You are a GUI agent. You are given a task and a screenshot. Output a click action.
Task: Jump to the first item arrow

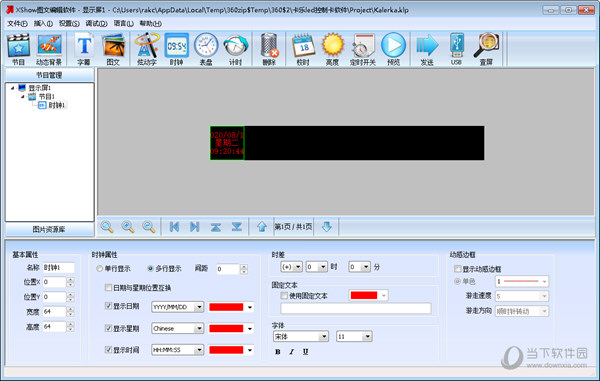point(174,227)
